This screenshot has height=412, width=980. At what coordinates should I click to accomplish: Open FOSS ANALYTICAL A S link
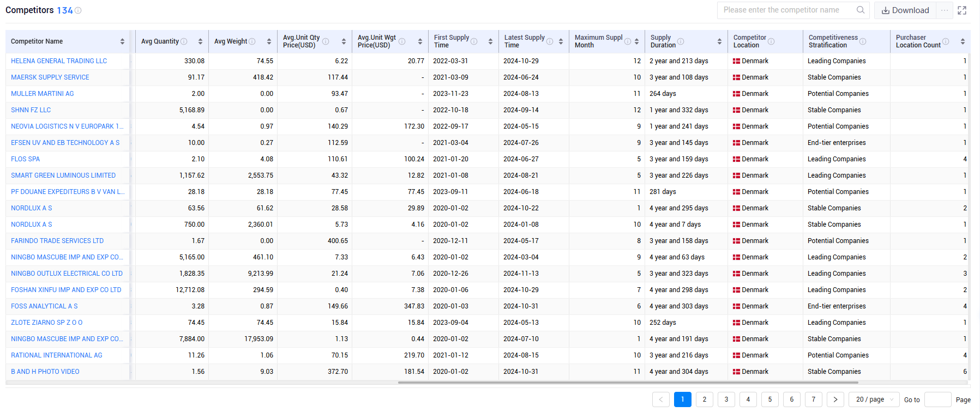[44, 306]
